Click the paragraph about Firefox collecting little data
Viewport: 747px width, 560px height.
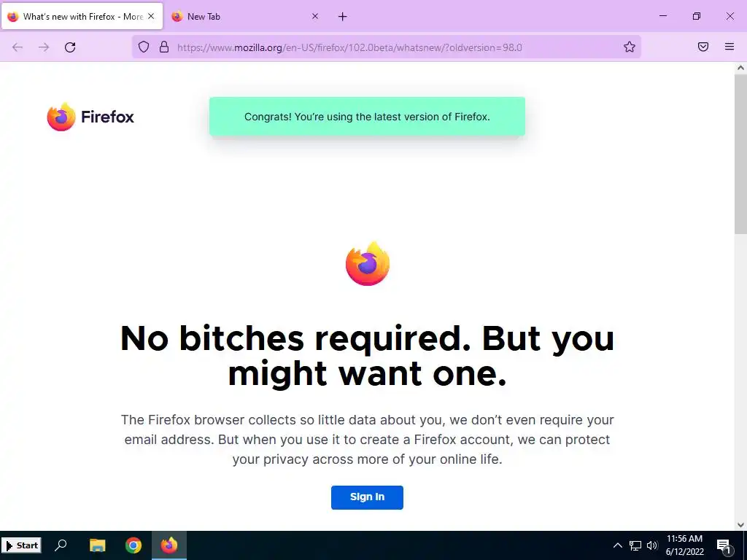coord(368,440)
